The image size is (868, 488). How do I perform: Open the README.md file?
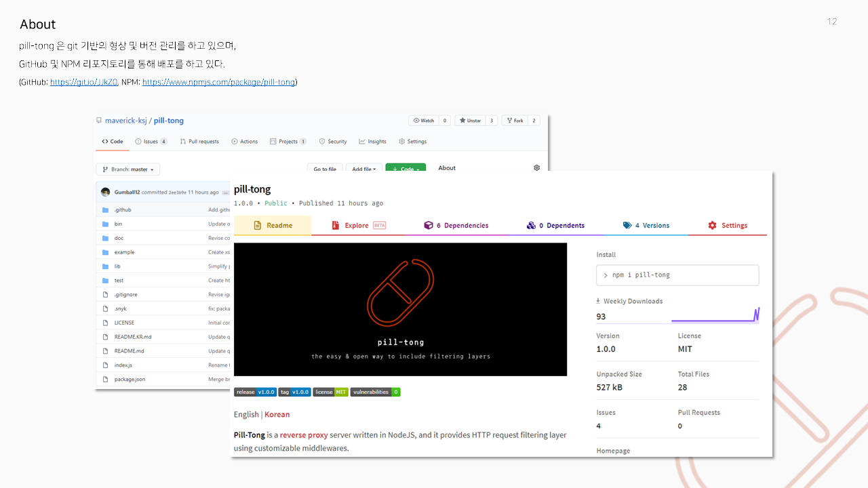(x=129, y=351)
